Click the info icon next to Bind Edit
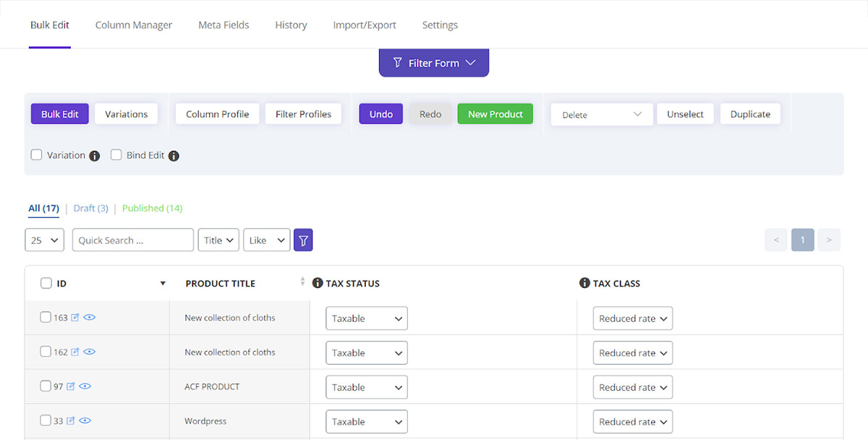The image size is (868, 440). click(174, 156)
